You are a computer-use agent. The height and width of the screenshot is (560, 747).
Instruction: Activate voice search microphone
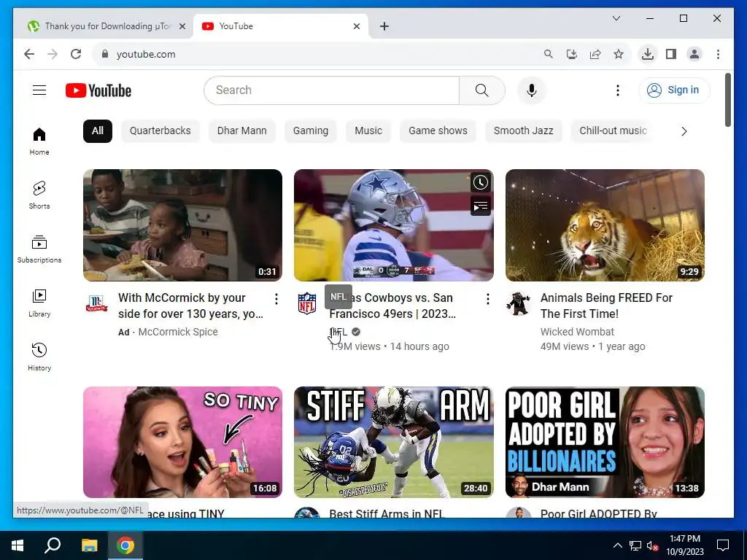click(x=532, y=90)
